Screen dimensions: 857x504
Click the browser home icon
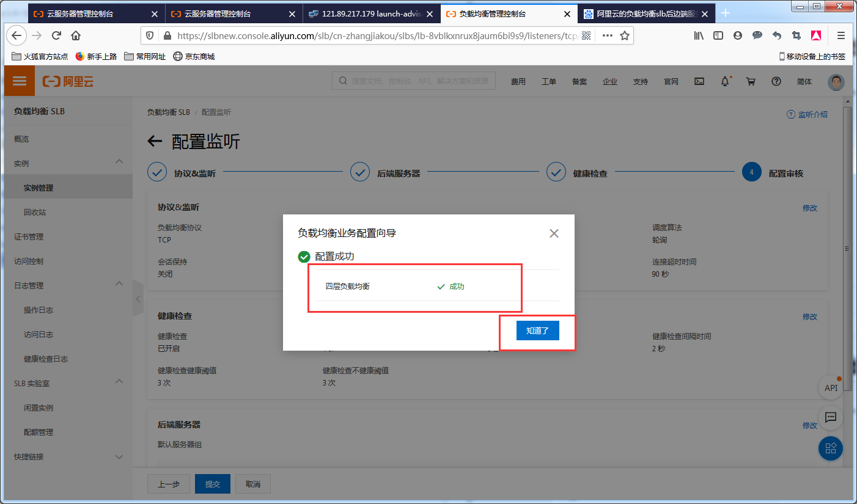pyautogui.click(x=76, y=36)
